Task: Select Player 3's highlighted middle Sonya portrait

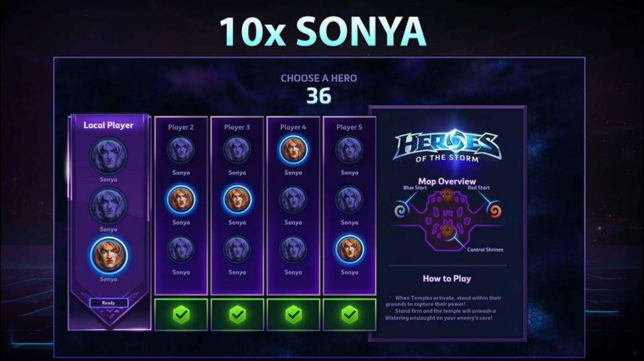Action: pos(237,199)
